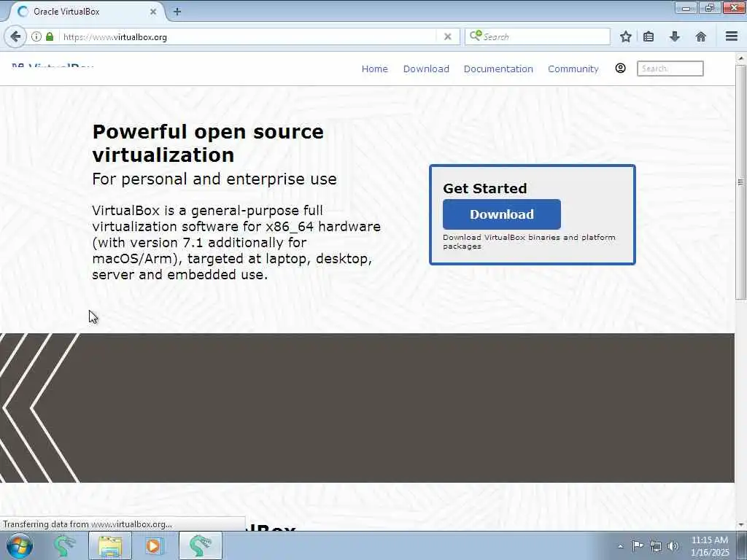The width and height of the screenshot is (747, 560).
Task: Bookmark this page with star icon
Action: (x=625, y=36)
